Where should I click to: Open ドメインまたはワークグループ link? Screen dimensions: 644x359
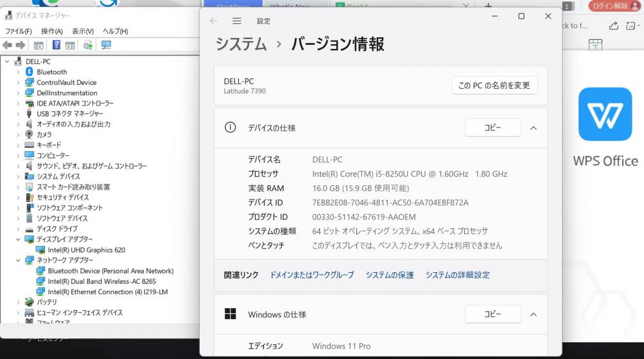pyautogui.click(x=312, y=275)
